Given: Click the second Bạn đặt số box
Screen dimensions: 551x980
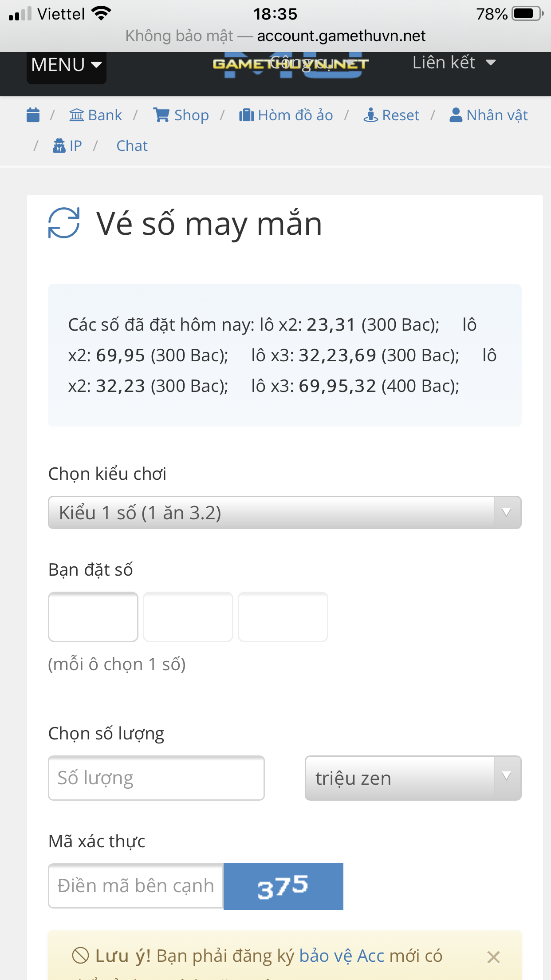Looking at the screenshot, I should pos(188,616).
